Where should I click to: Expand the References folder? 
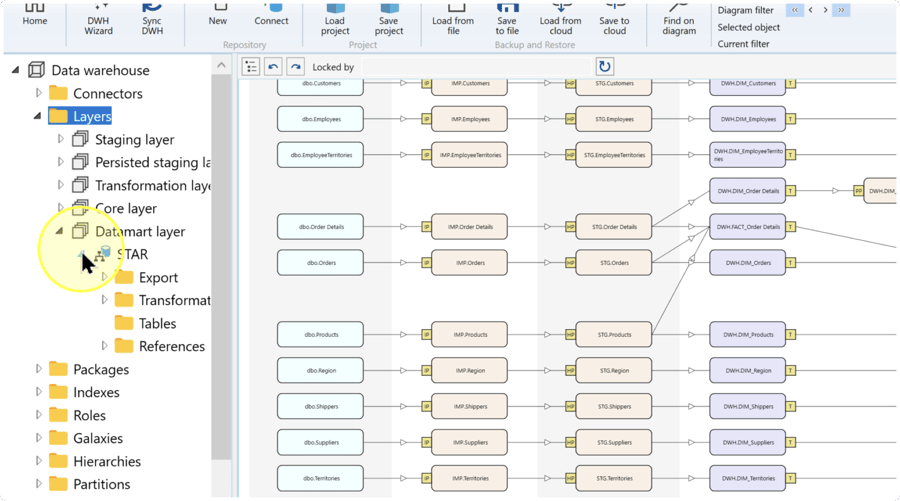tap(104, 345)
